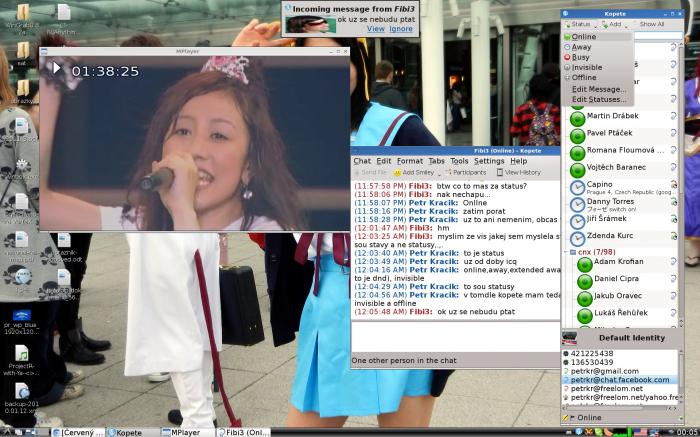Select Invisible status option

tap(597, 67)
